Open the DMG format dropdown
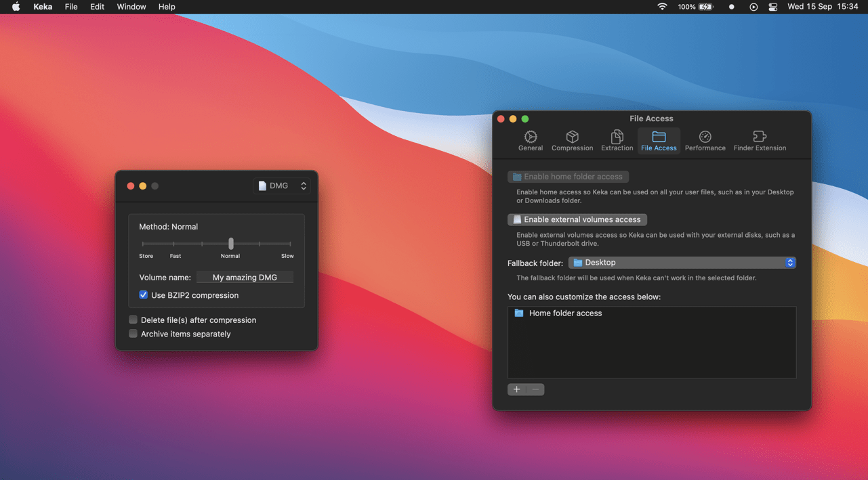 (x=282, y=186)
